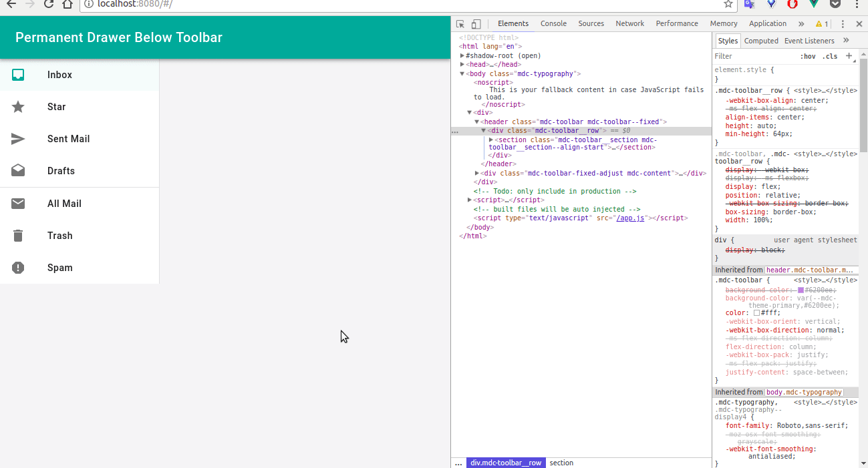Toggle the .cls class editor
The width and height of the screenshot is (868, 468).
830,57
